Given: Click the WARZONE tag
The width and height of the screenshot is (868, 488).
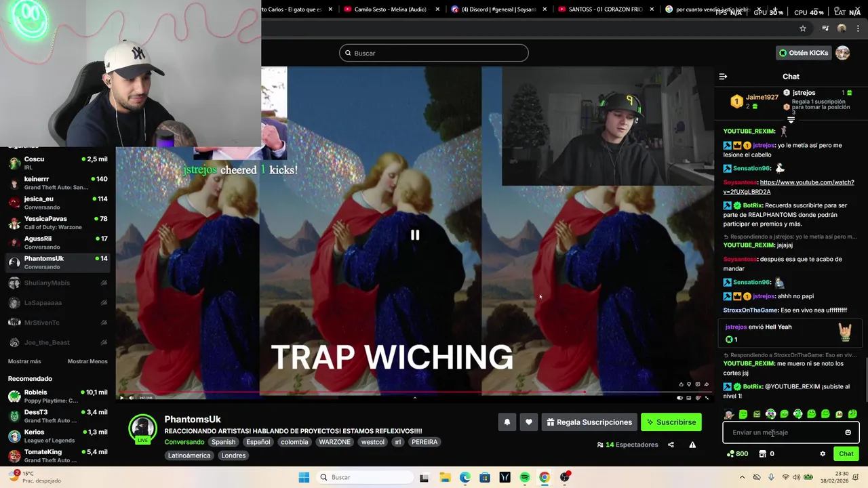Looking at the screenshot, I should 335,442.
